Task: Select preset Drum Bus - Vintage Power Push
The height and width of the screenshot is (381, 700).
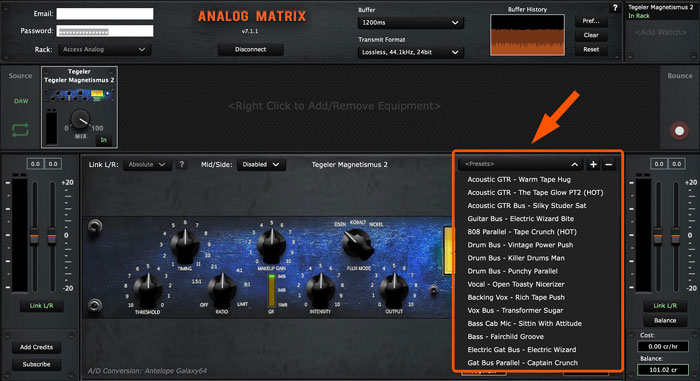Action: [520, 245]
